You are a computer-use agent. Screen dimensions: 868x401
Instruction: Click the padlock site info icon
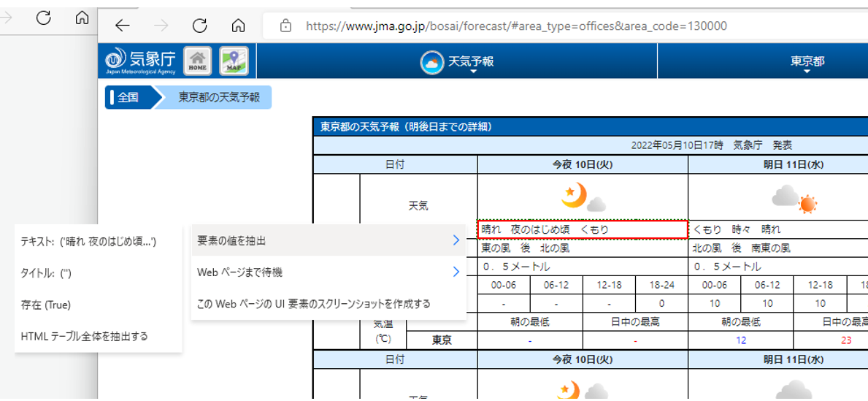pos(285,26)
